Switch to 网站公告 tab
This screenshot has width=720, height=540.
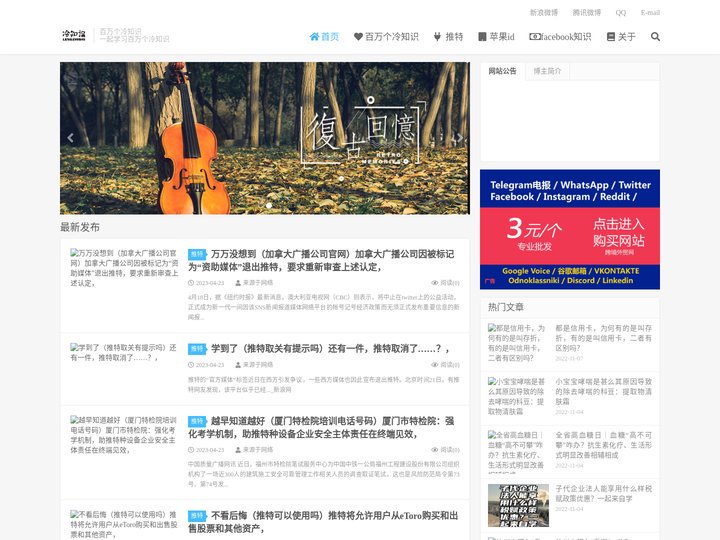click(502, 71)
